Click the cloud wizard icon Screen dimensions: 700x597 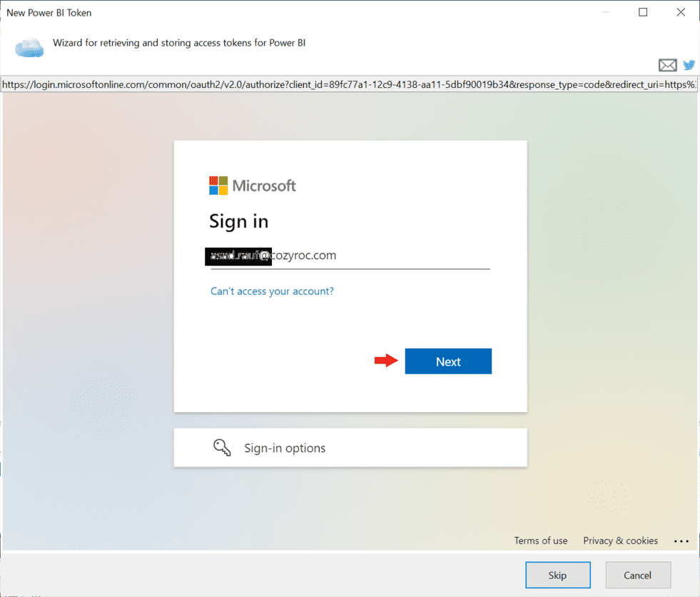click(x=29, y=47)
